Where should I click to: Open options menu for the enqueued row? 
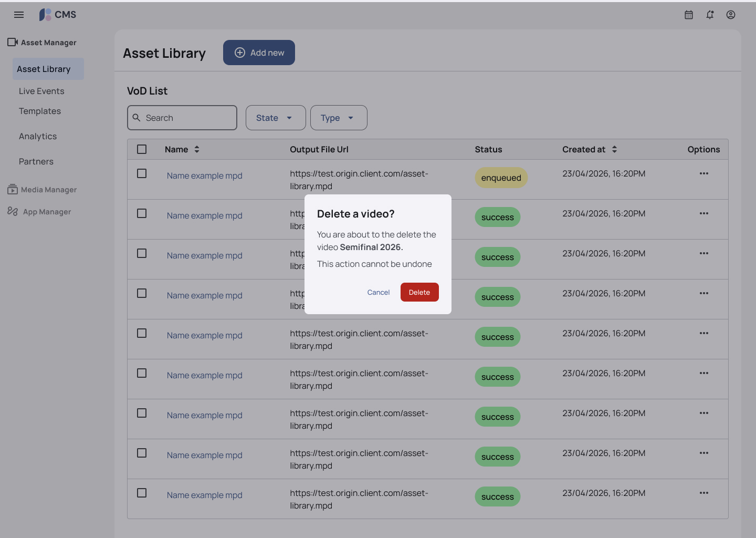pos(704,173)
